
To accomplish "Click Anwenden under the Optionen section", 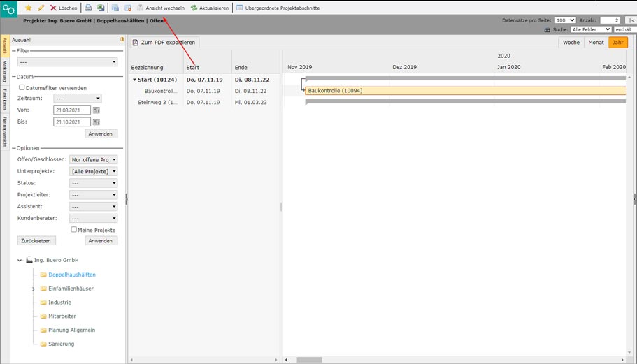I will click(101, 240).
